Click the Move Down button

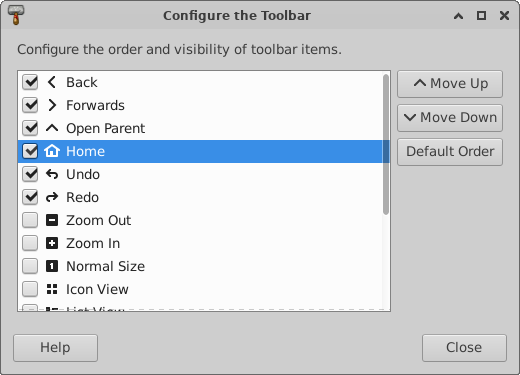coord(450,118)
